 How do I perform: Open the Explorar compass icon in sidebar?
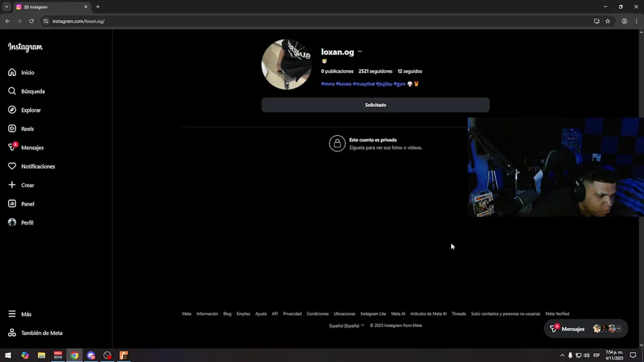tap(12, 110)
